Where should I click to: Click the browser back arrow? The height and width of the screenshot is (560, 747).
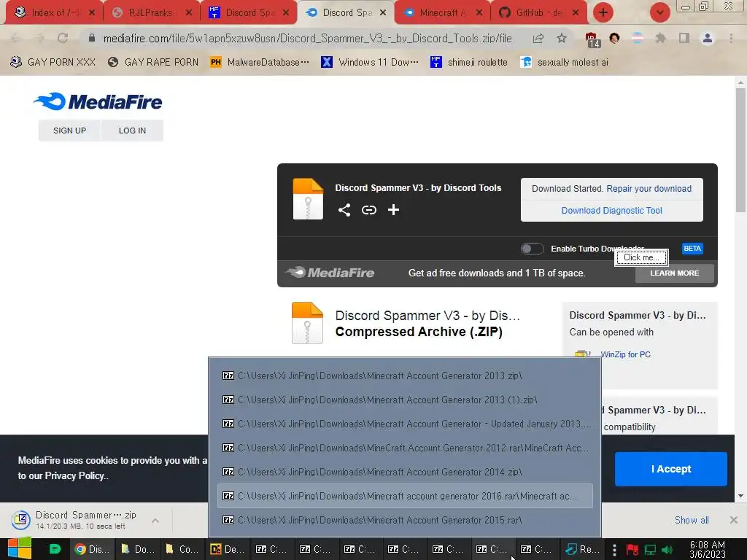[16, 38]
